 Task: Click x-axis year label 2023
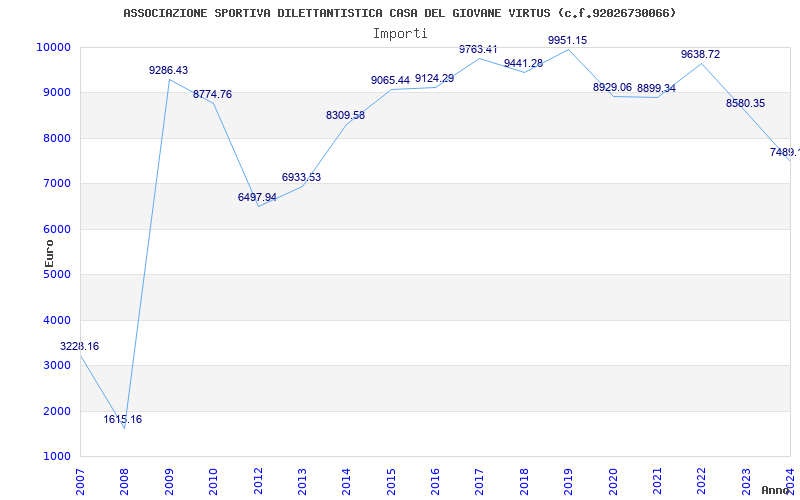(746, 482)
